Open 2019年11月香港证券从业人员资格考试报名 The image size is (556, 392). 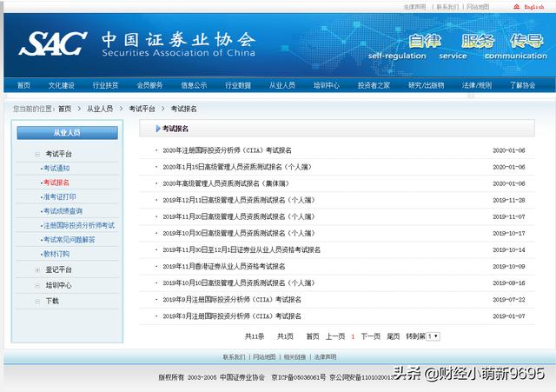point(224,267)
